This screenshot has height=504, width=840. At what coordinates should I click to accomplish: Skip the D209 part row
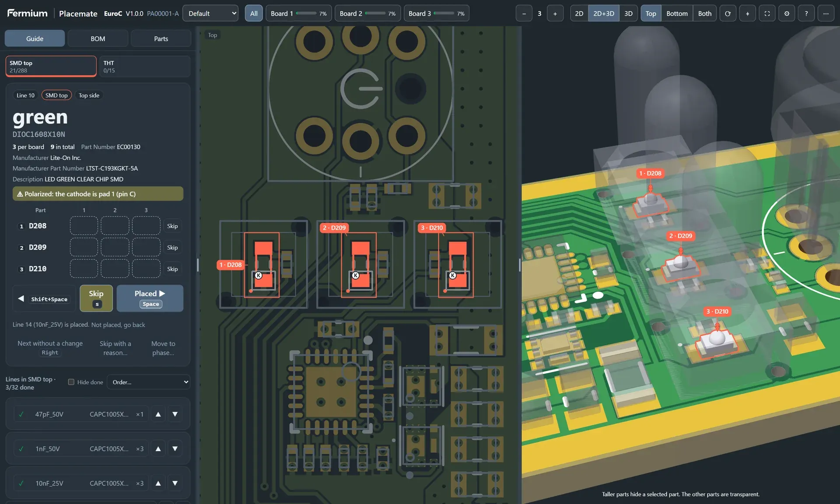tap(172, 248)
